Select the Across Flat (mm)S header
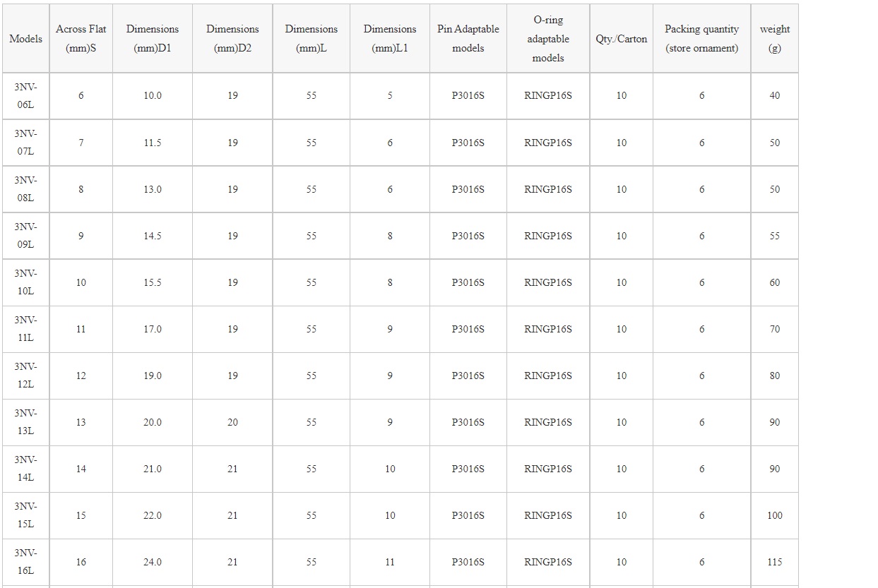 coord(81,39)
